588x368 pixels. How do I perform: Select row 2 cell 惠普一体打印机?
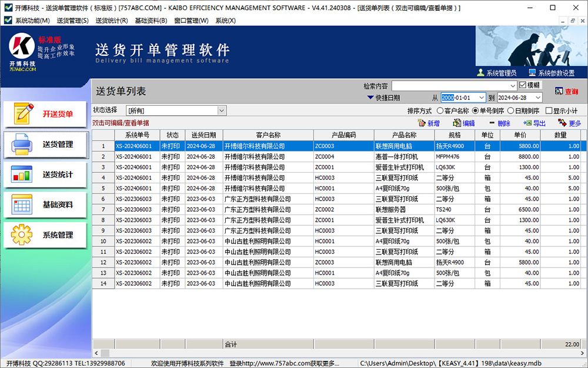(405, 156)
